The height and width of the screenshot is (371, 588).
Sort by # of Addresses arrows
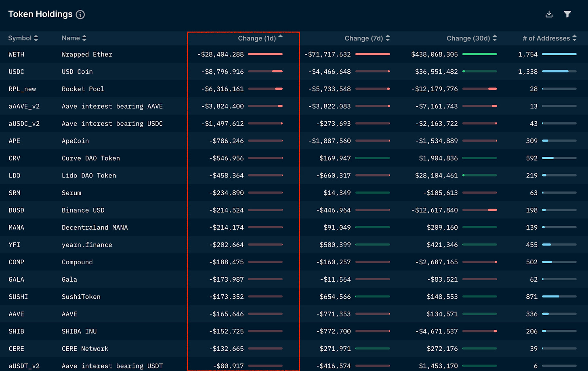coord(575,38)
